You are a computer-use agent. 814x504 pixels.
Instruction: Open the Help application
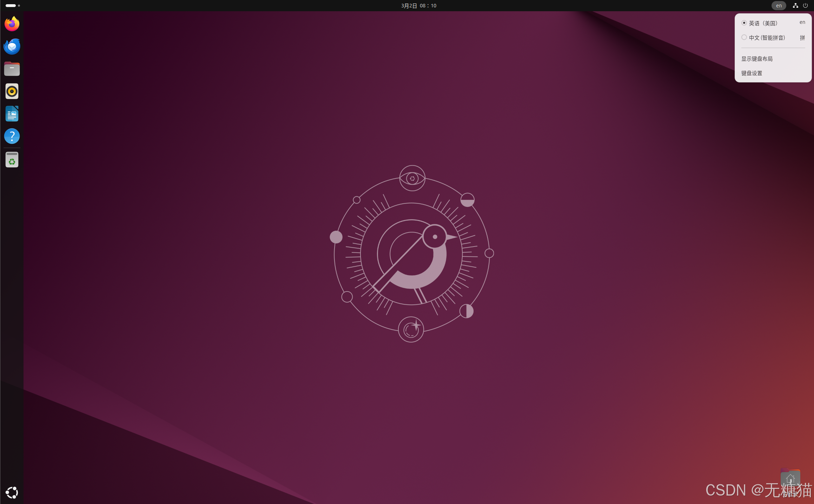tap(12, 136)
